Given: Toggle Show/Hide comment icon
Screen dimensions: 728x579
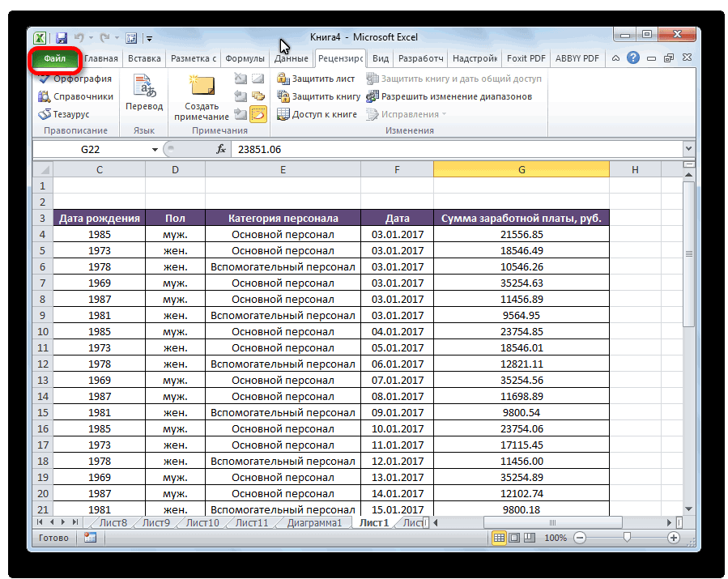Looking at the screenshot, I should coord(258,79).
